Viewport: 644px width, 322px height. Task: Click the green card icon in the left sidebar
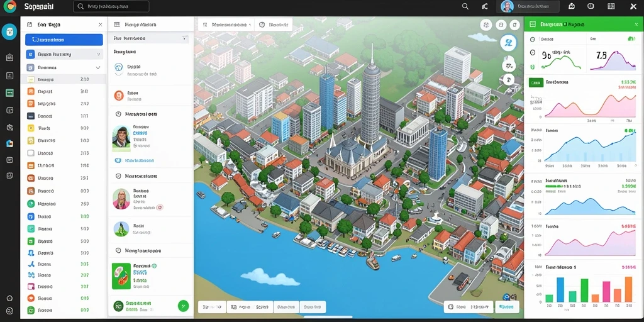[x=10, y=93]
